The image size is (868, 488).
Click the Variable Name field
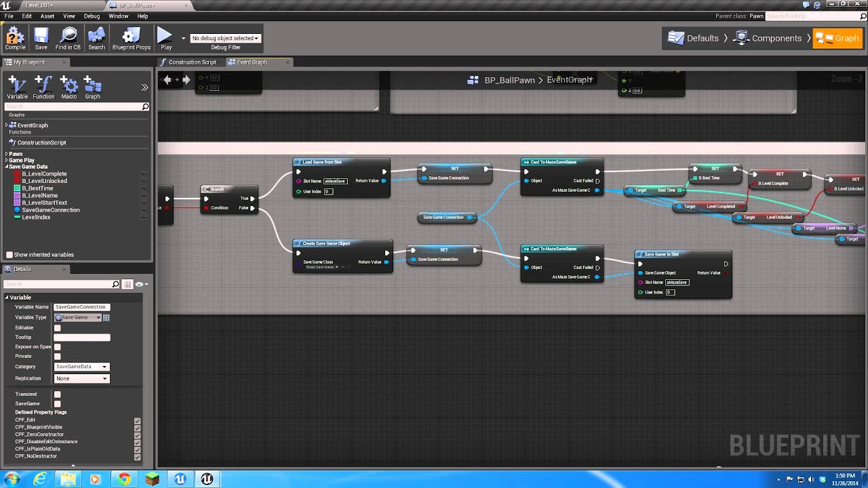(x=81, y=307)
